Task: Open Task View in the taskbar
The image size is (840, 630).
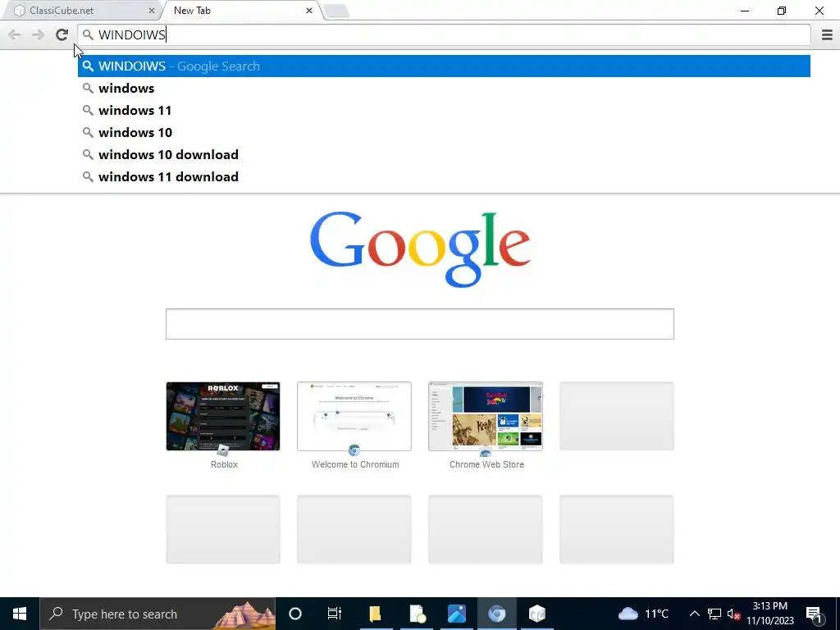Action: (x=335, y=614)
